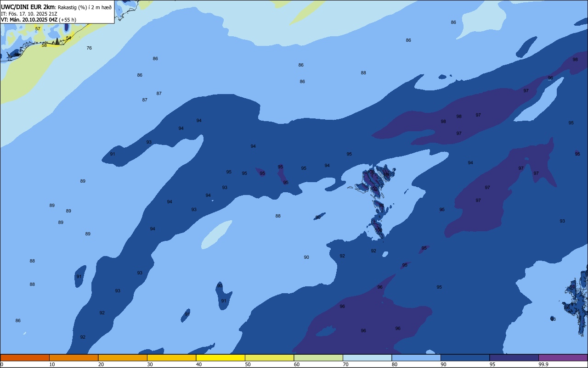Click the legend tick label '40'

click(198, 364)
